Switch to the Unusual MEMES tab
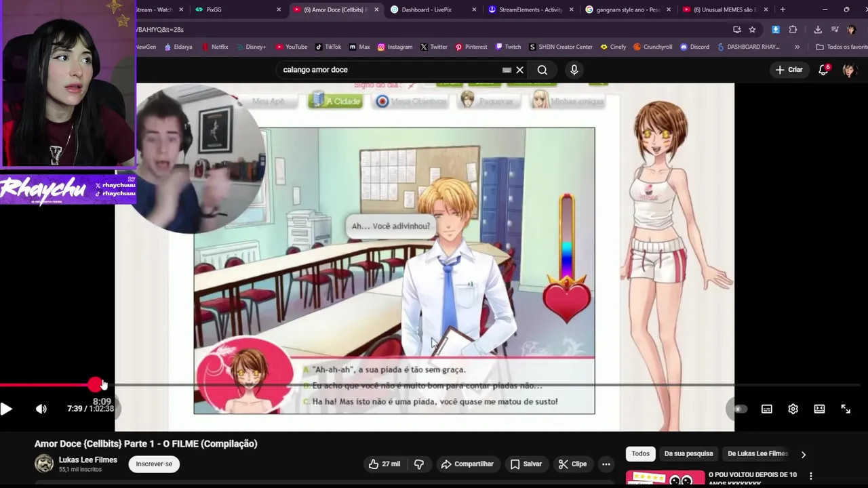This screenshot has height=488, width=868. click(724, 9)
